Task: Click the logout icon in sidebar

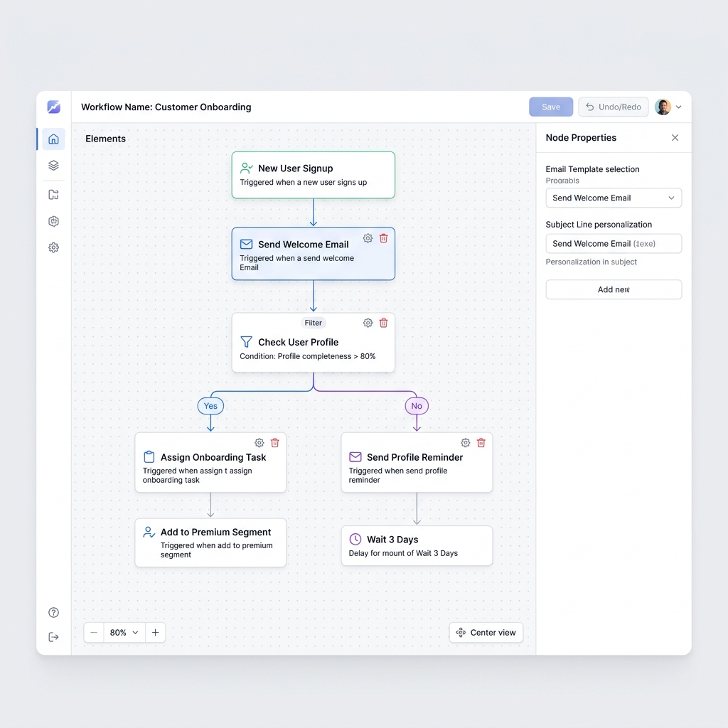Action: pyautogui.click(x=53, y=637)
